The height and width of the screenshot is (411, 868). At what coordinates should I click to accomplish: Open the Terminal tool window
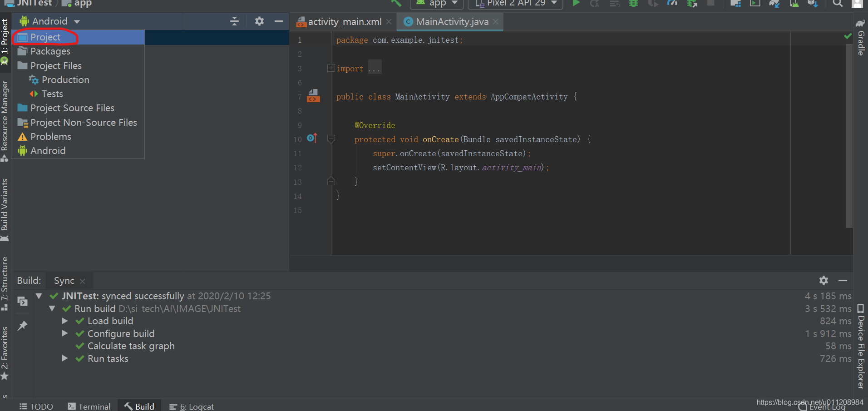click(89, 406)
